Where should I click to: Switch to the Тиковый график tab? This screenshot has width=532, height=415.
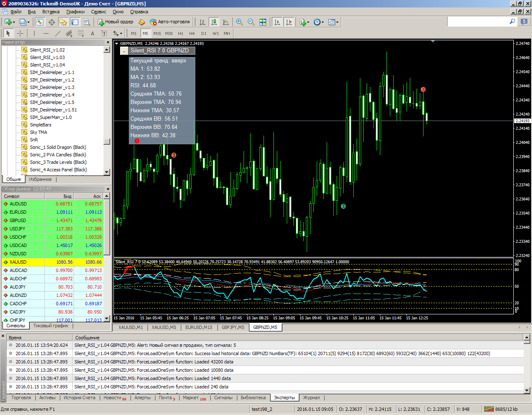[x=51, y=326]
